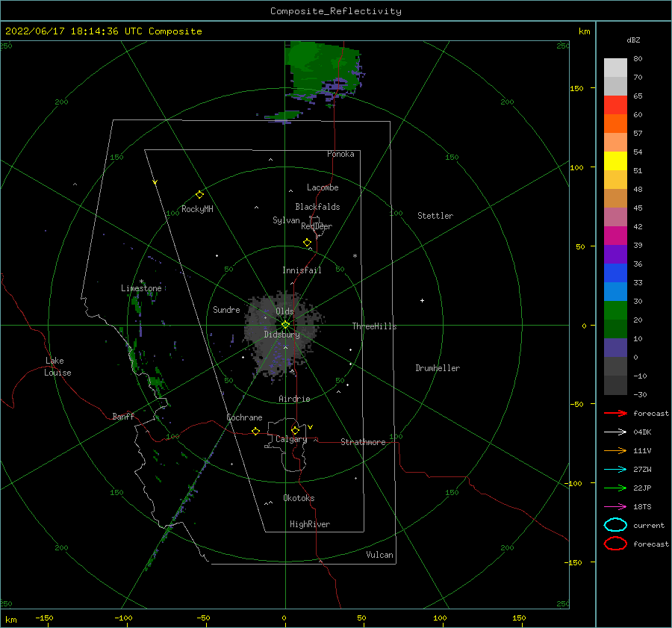The height and width of the screenshot is (628, 672).
Task: Click the -150 tick label on bottom axis
Action: click(x=44, y=618)
